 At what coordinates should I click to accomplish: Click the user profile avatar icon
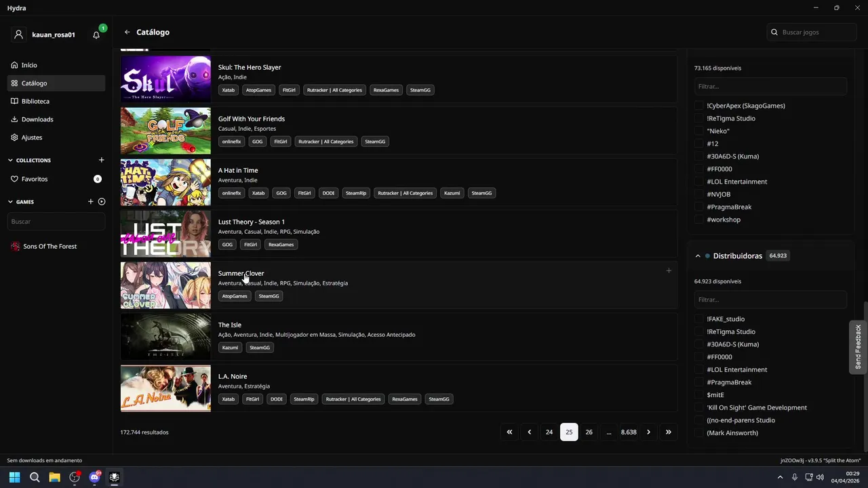pos(18,35)
